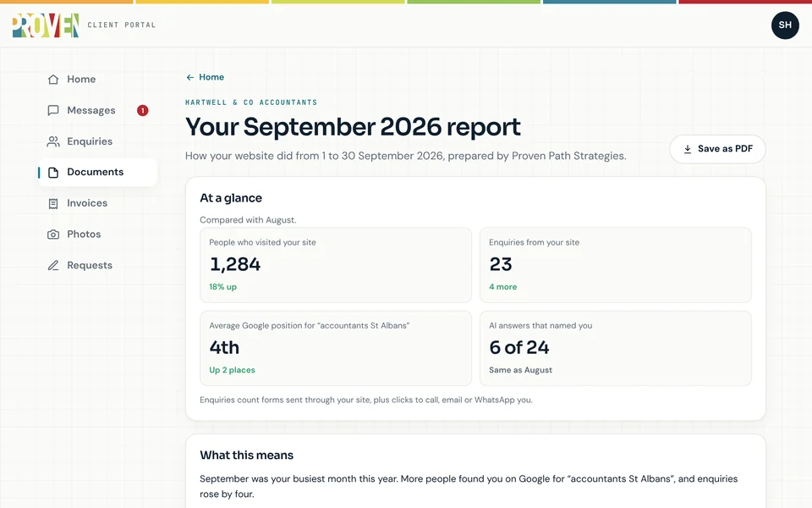
Task: Click the 'At a glance' heading
Action: coord(231,198)
